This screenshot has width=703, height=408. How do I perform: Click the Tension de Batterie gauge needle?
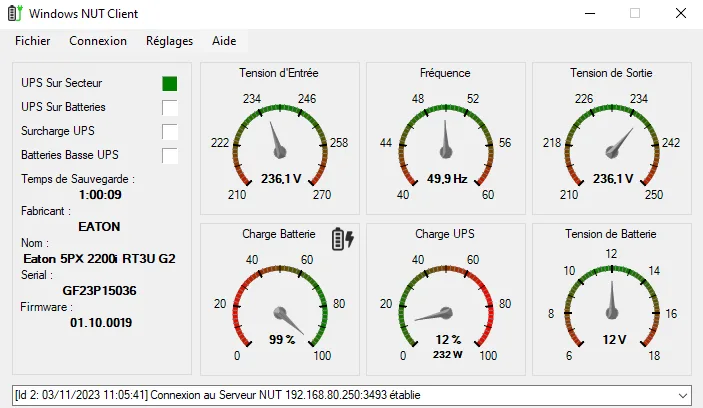(x=612, y=301)
